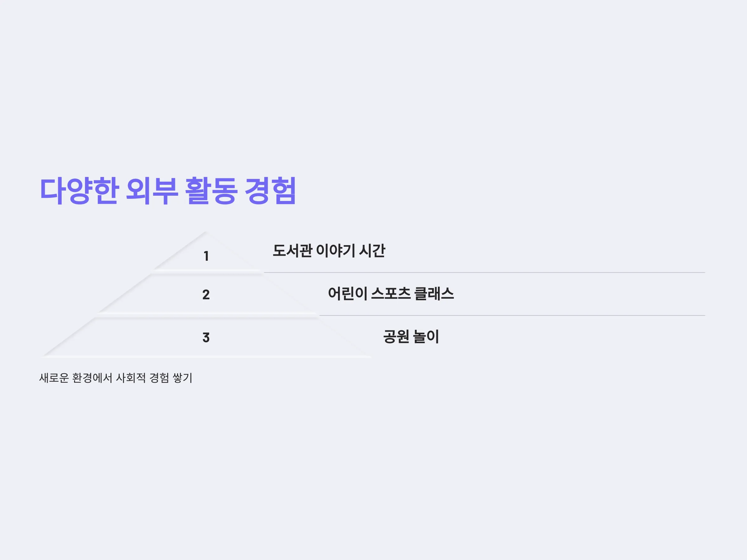Select the word "이야기" beside tier 1
Image resolution: width=747 pixels, height=560 pixels.
click(335, 251)
